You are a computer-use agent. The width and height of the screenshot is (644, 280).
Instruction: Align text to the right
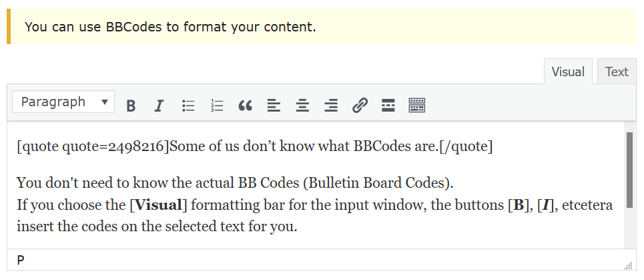click(331, 106)
